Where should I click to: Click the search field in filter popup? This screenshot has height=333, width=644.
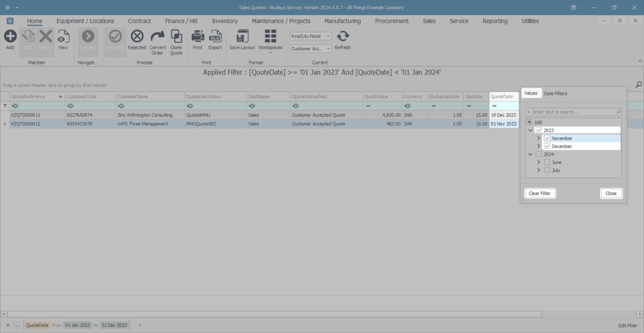[x=574, y=112]
